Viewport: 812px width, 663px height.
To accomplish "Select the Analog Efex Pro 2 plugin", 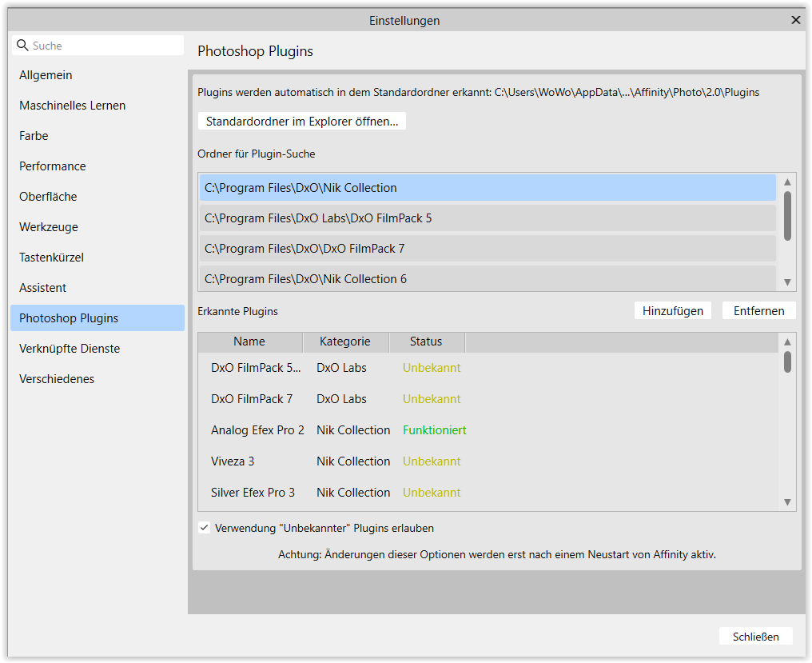I will (x=488, y=430).
